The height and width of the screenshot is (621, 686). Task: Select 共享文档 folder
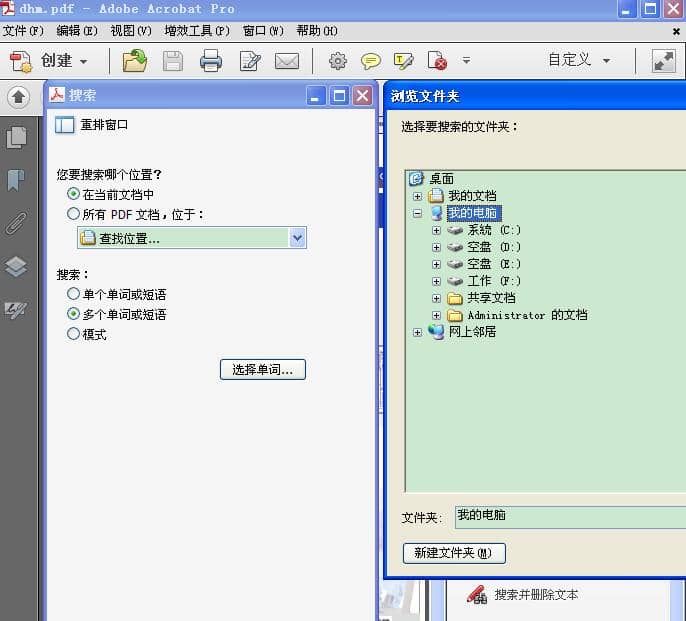491,298
